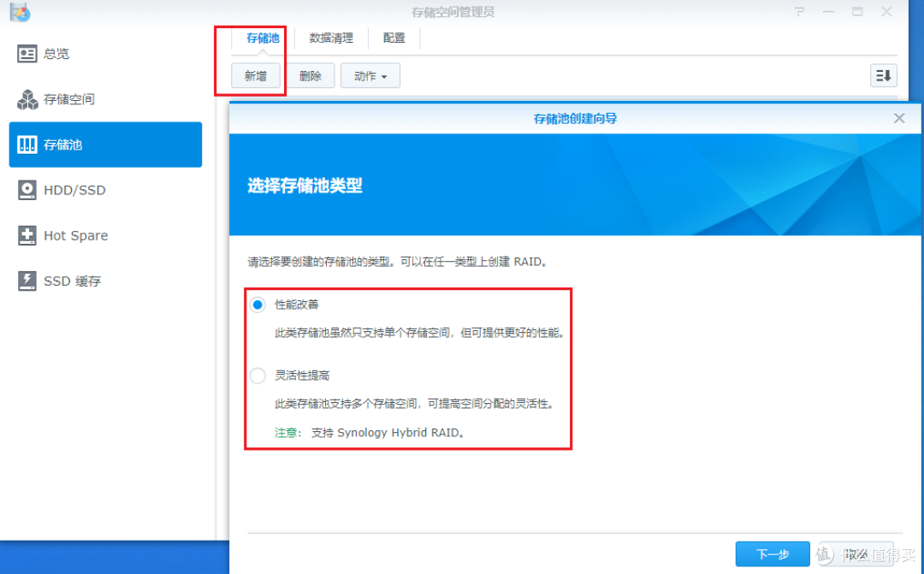Viewport: 924px width, 574px height.
Task: Close the 存储池创建向导 wizard dialog
Action: click(898, 118)
